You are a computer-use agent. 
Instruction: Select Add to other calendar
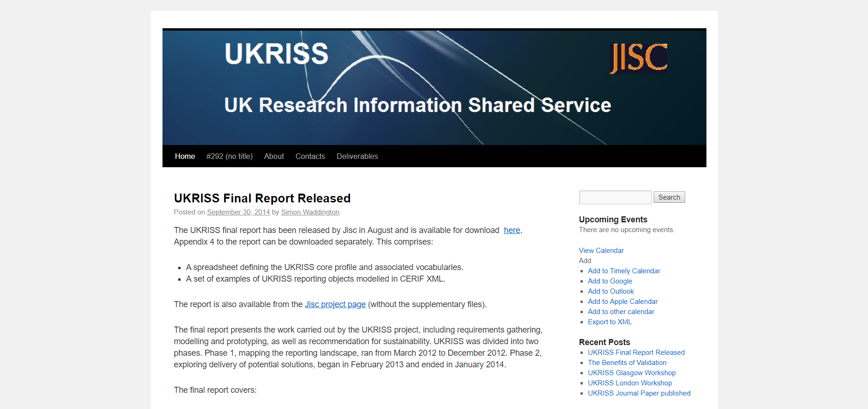[621, 312]
